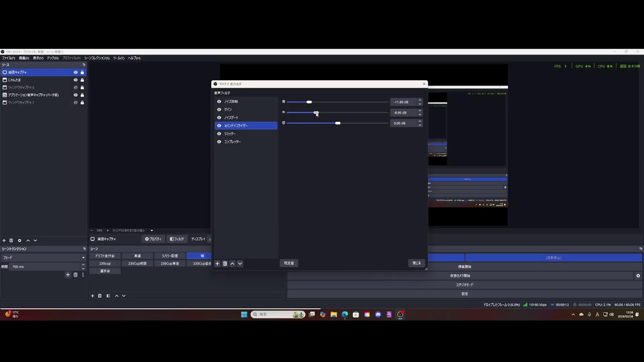Toggle the リミッター filter eye icon
The width and height of the screenshot is (644, 362).
[219, 134]
